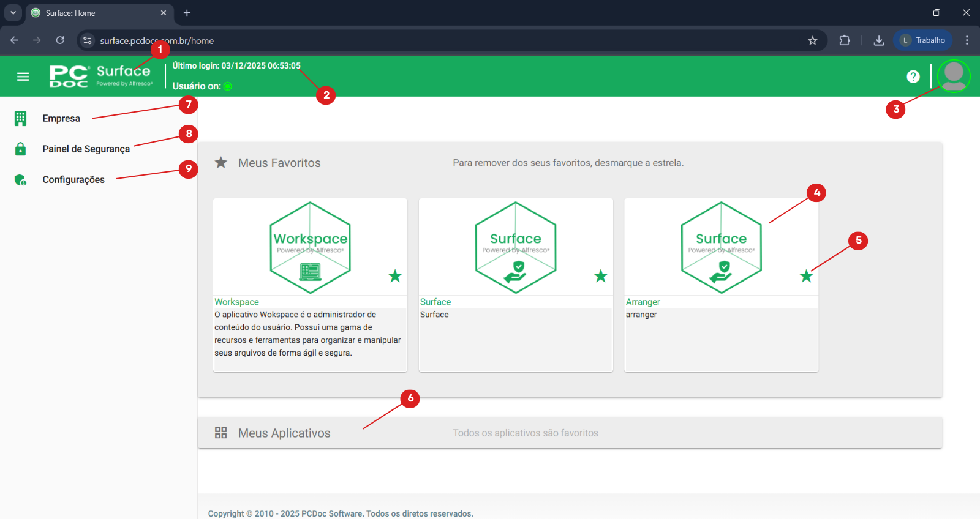Viewport: 980px width, 519px height.
Task: Select Empresa in the sidebar menu
Action: [x=61, y=118]
